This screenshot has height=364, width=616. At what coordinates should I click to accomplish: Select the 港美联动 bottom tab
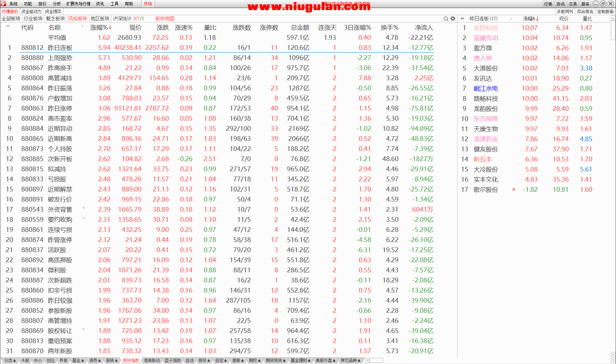152,360
